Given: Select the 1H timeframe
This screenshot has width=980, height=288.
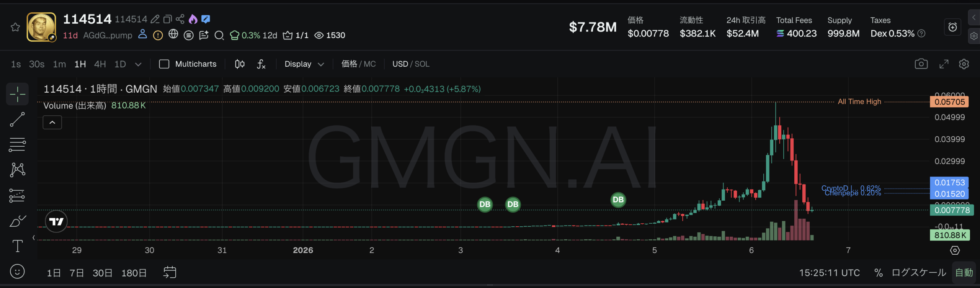Looking at the screenshot, I should [80, 64].
